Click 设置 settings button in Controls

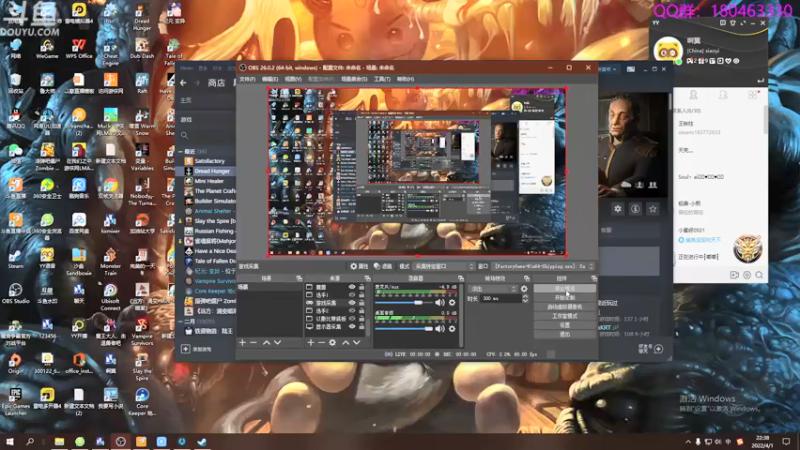(x=564, y=325)
